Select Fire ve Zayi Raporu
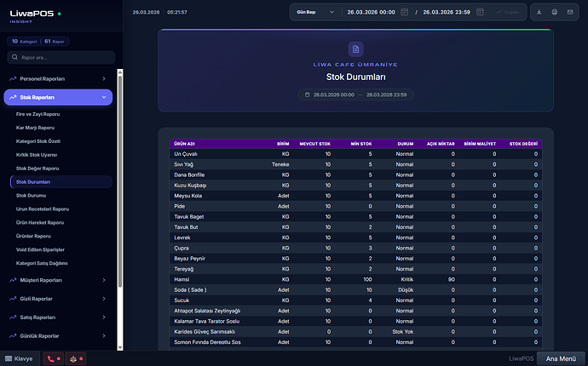The width and height of the screenshot is (588, 366). click(38, 113)
